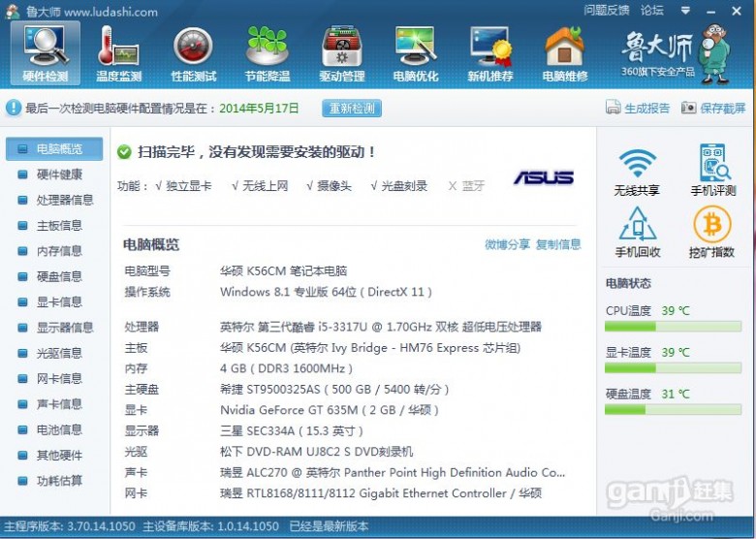The width and height of the screenshot is (756, 539).
Task: Open 性能测试 performance test
Action: pyautogui.click(x=193, y=53)
